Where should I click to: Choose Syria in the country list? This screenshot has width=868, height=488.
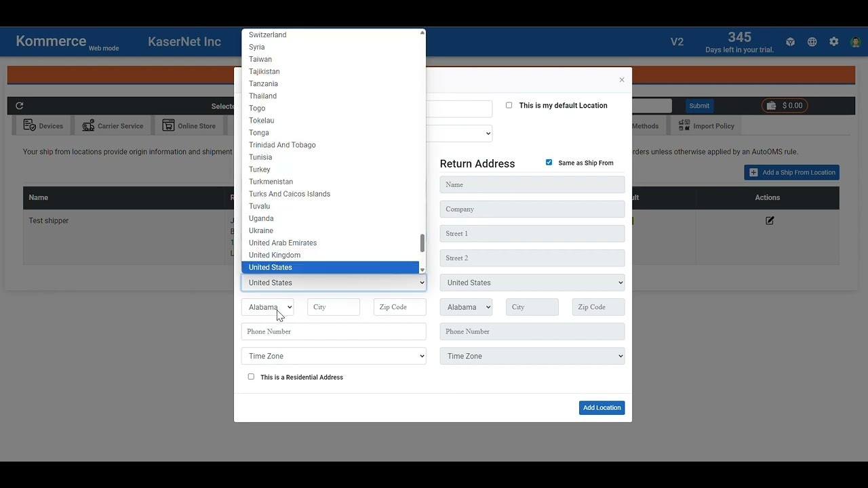pyautogui.click(x=330, y=47)
